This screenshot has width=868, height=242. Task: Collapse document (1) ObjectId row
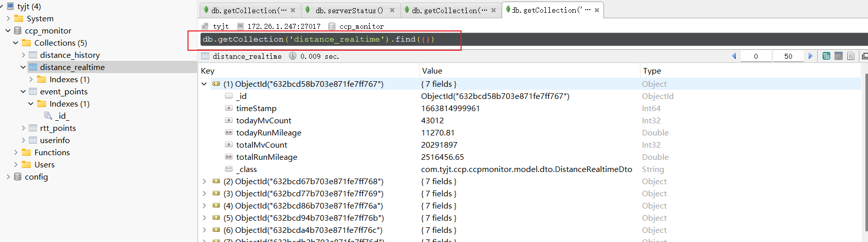click(204, 84)
